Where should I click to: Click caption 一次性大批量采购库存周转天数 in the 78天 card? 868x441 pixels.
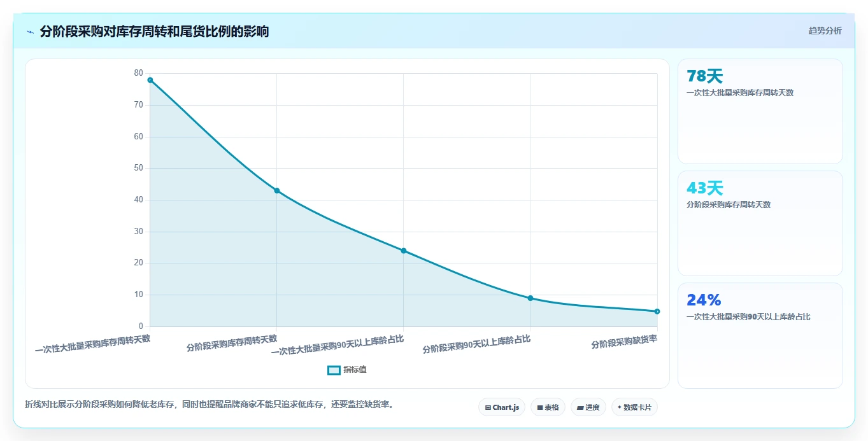click(740, 93)
